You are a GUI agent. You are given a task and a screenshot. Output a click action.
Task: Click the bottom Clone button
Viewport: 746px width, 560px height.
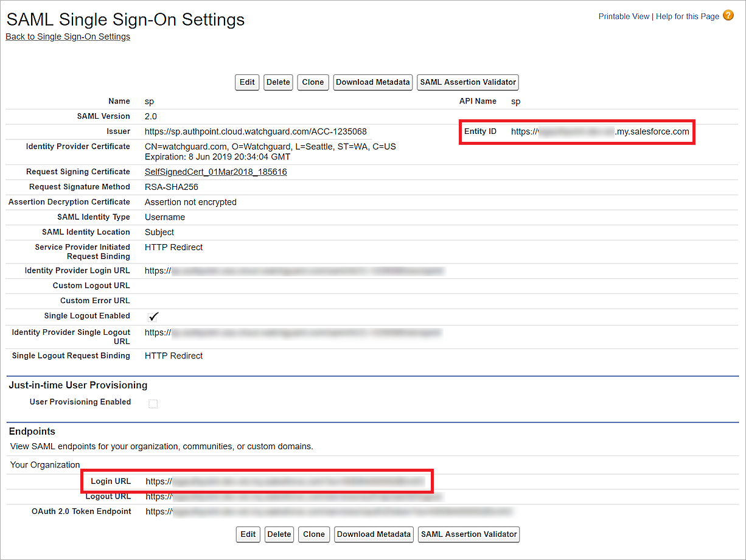pos(314,534)
